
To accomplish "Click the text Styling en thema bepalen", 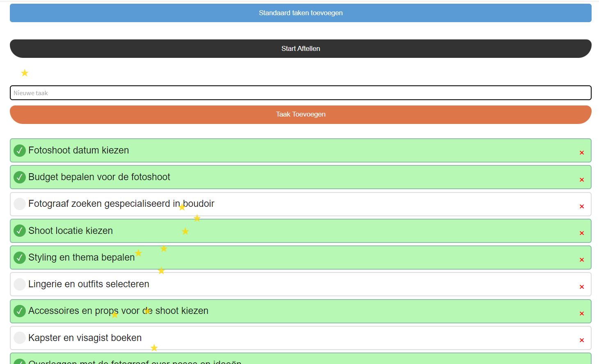I will (x=81, y=257).
